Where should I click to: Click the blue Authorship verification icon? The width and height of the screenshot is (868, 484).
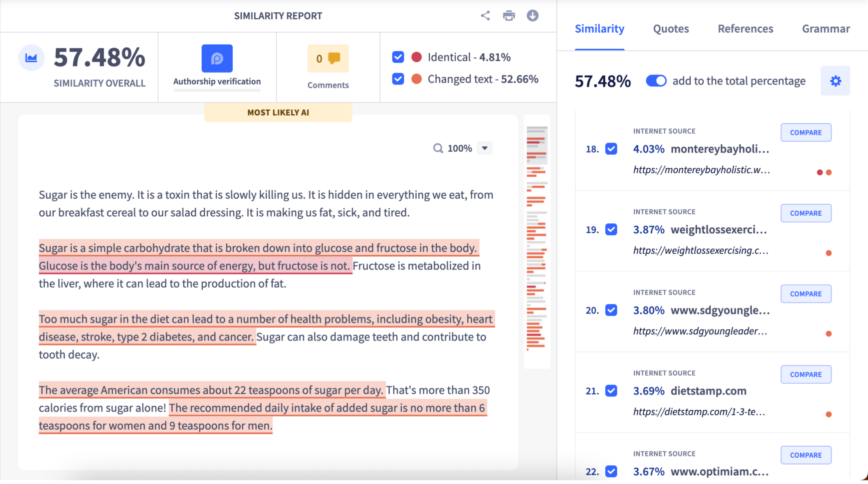[x=217, y=58]
